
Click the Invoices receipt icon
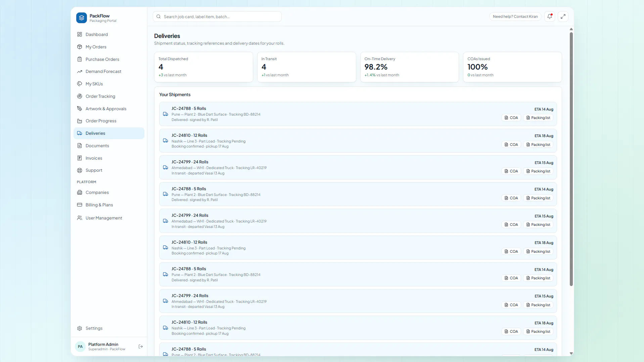click(x=80, y=158)
